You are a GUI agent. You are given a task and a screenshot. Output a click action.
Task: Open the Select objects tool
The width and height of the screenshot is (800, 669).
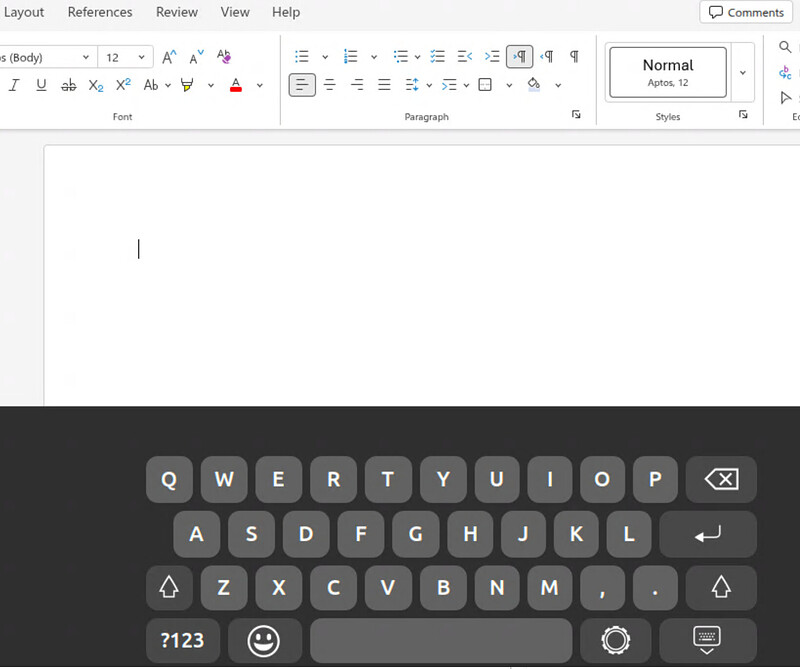(x=785, y=97)
